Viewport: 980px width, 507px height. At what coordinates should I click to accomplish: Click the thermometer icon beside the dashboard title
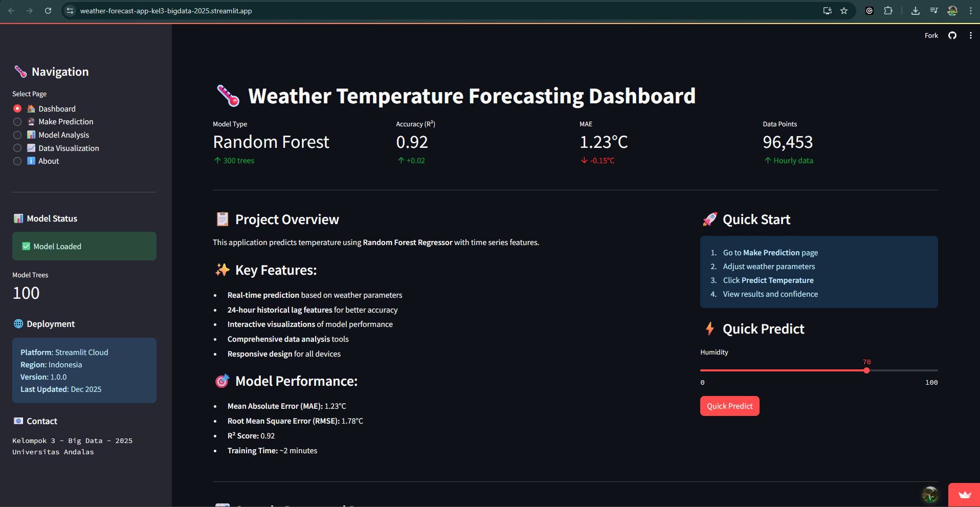(x=228, y=96)
